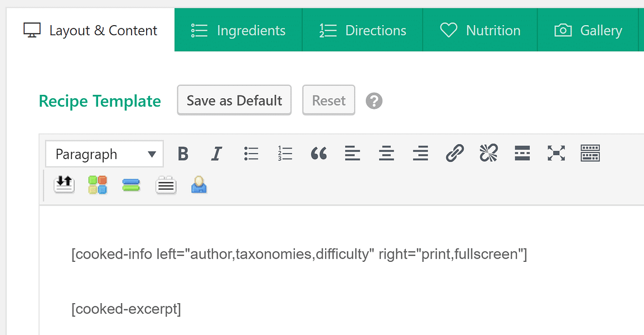Open the Recipe Template help tooltip
Viewport: 644px width, 335px height.
pos(374,100)
